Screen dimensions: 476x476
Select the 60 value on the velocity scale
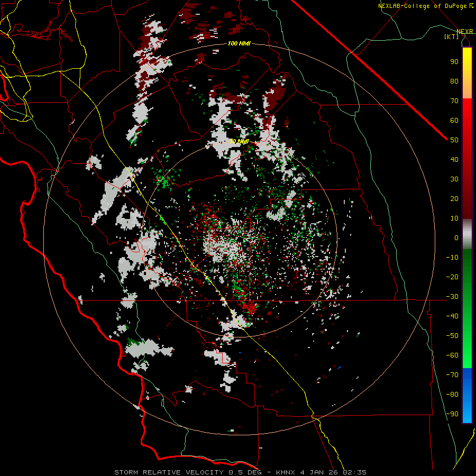tap(454, 121)
